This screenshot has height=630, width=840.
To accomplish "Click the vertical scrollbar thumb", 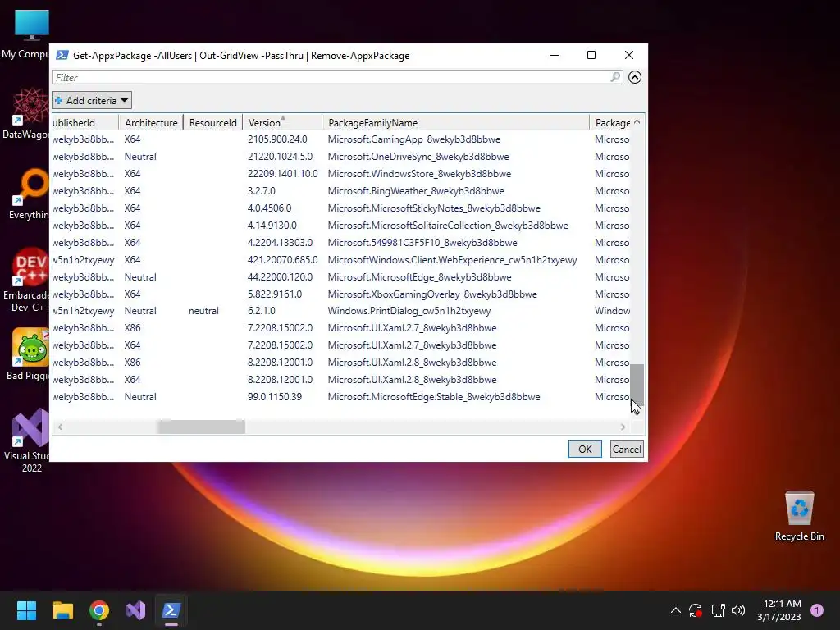I will (x=637, y=385).
